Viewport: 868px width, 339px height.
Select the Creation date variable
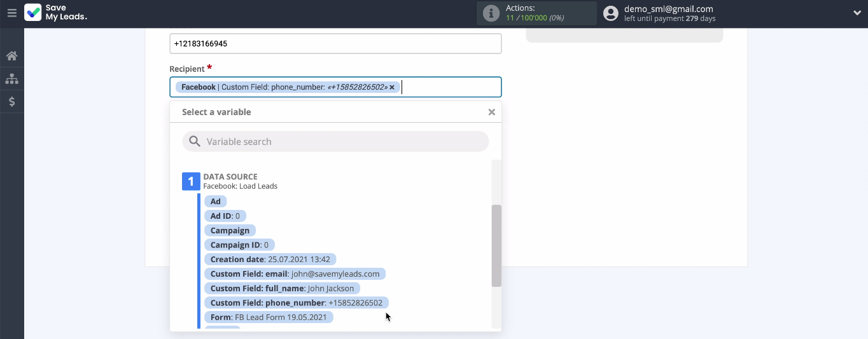270,259
